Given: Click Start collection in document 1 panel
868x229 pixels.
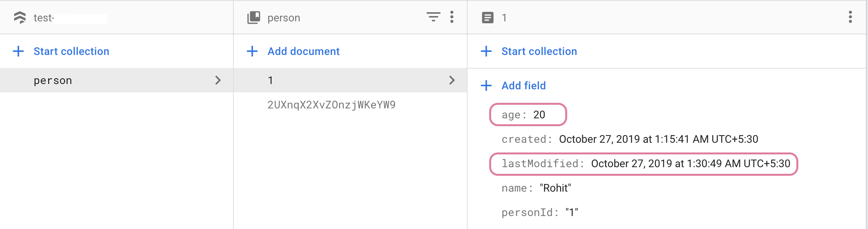Looking at the screenshot, I should tap(539, 51).
